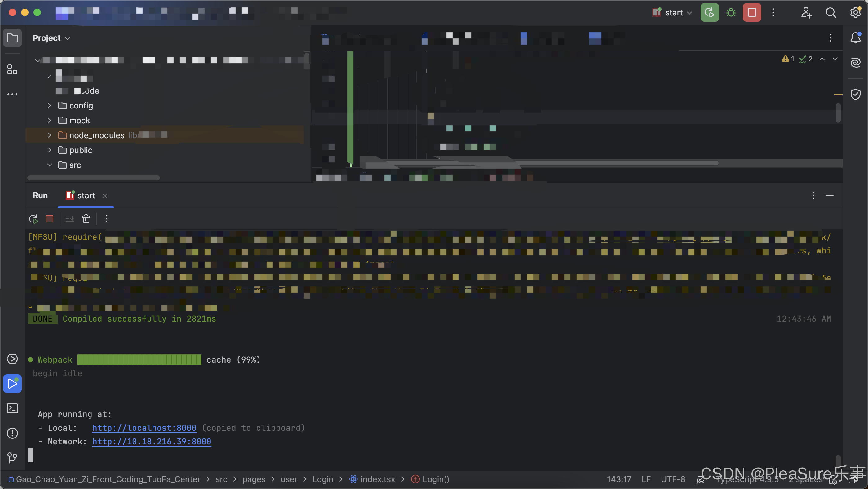Screen dimensions: 868x489
Task: Open the Structure tool window icon
Action: coord(12,70)
